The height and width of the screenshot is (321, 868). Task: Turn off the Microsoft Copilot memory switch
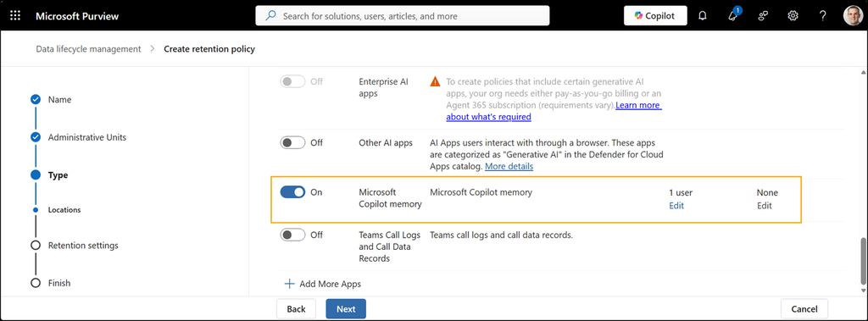click(x=292, y=192)
